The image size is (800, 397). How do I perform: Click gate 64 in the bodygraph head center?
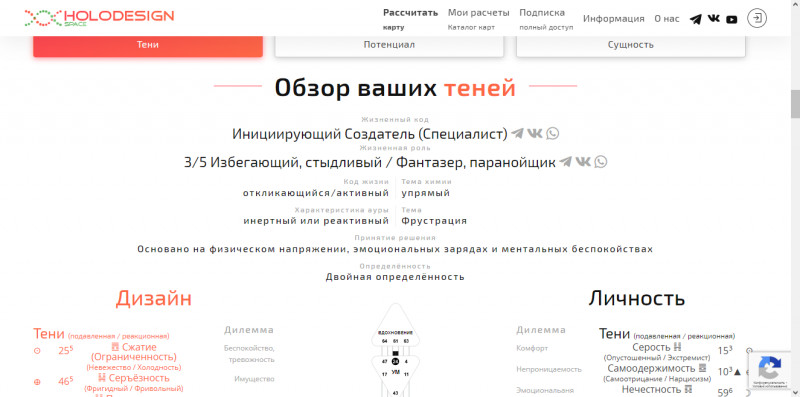coord(385,340)
